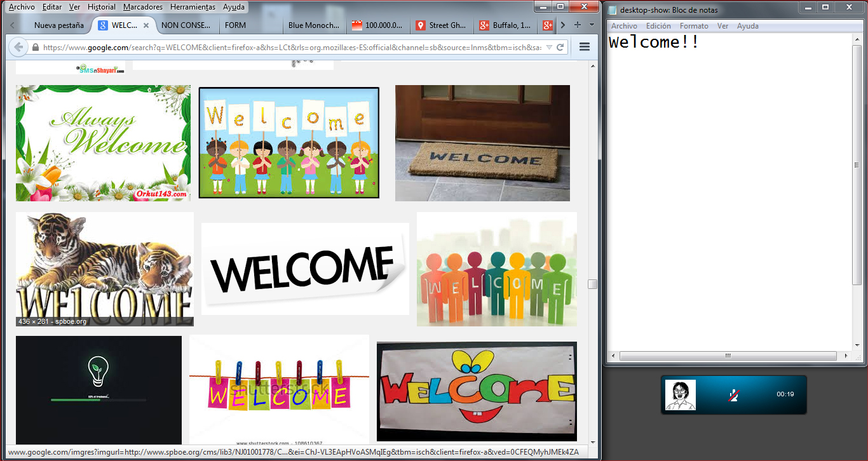This screenshot has height=461, width=868.
Task: Open the tigers WELCOME image result
Action: (104, 269)
